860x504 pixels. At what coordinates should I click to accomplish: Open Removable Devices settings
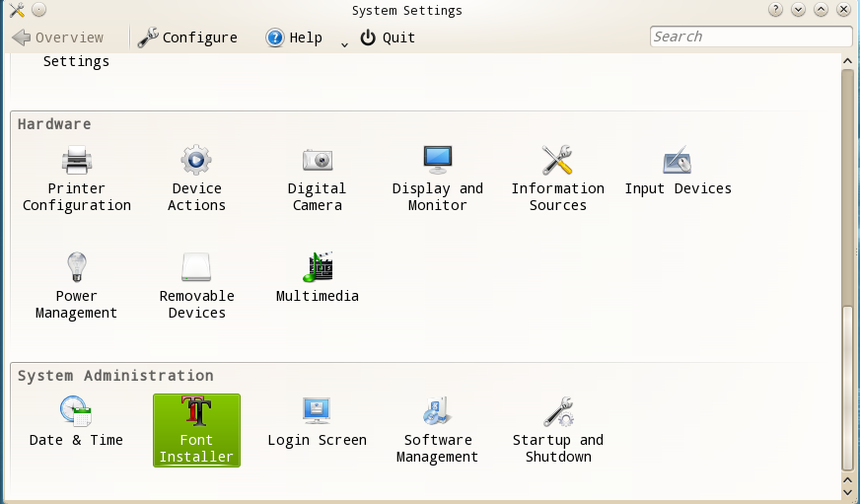pos(196,286)
